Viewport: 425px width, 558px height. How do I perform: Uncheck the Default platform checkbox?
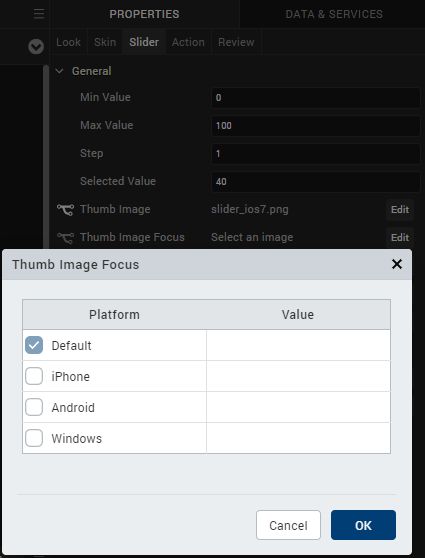pos(34,345)
